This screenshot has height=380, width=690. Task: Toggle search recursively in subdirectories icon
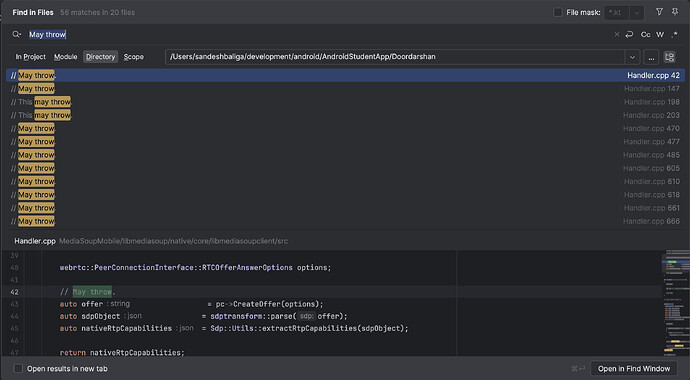[x=670, y=57]
